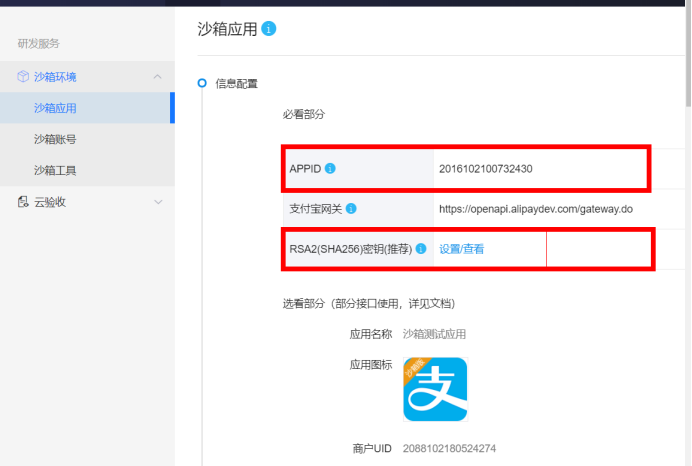692x466 pixels.
Task: Click the 信息配置 step marker circle
Action: coord(202,83)
